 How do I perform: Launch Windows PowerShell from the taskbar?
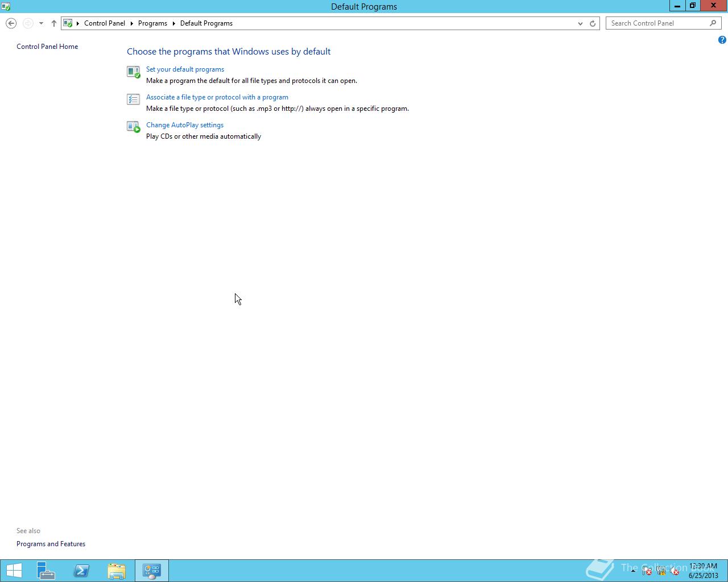click(x=81, y=571)
